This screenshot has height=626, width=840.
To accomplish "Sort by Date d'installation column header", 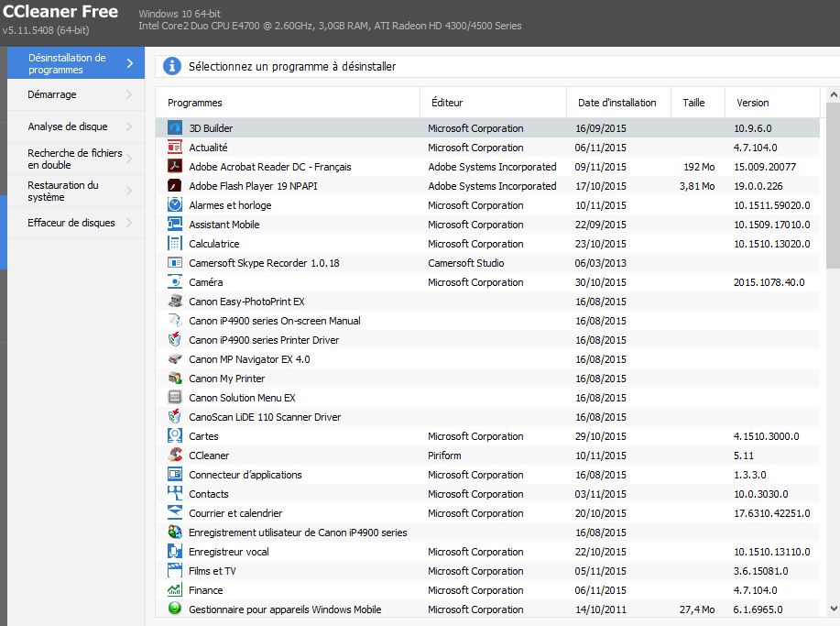I will 618,103.
